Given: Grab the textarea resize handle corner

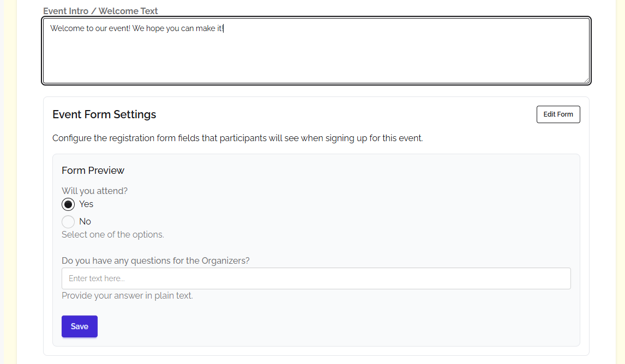Looking at the screenshot, I should [x=586, y=80].
